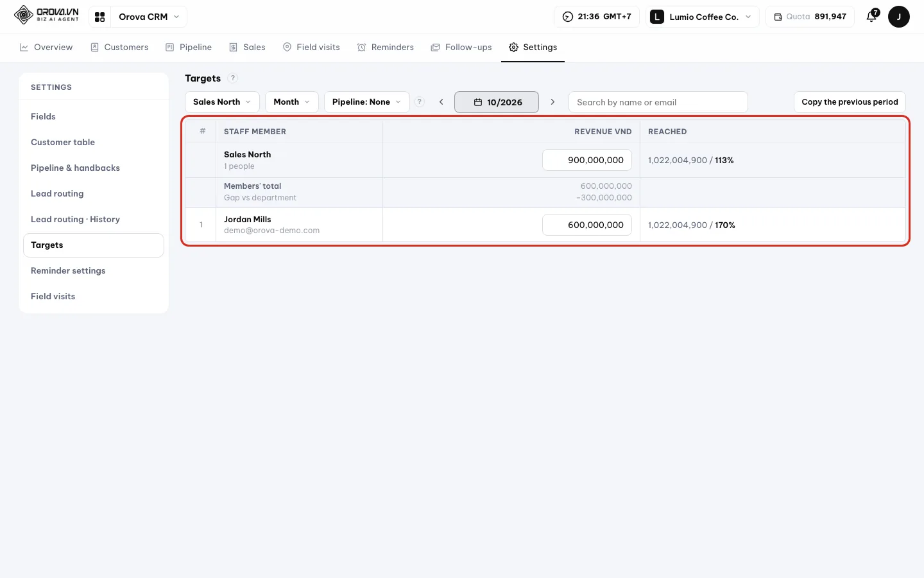Click the help icon beside Pipeline filter
This screenshot has width=924, height=578.
coord(420,102)
